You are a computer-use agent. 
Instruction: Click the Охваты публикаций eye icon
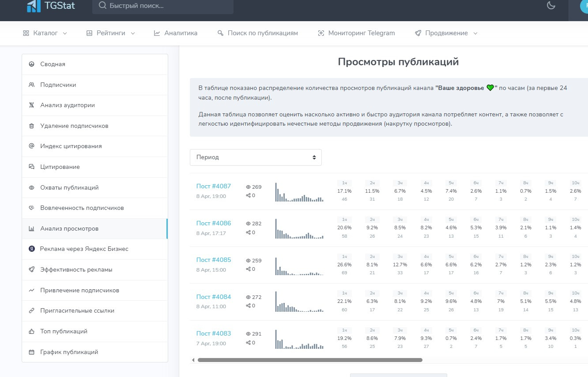pos(31,187)
